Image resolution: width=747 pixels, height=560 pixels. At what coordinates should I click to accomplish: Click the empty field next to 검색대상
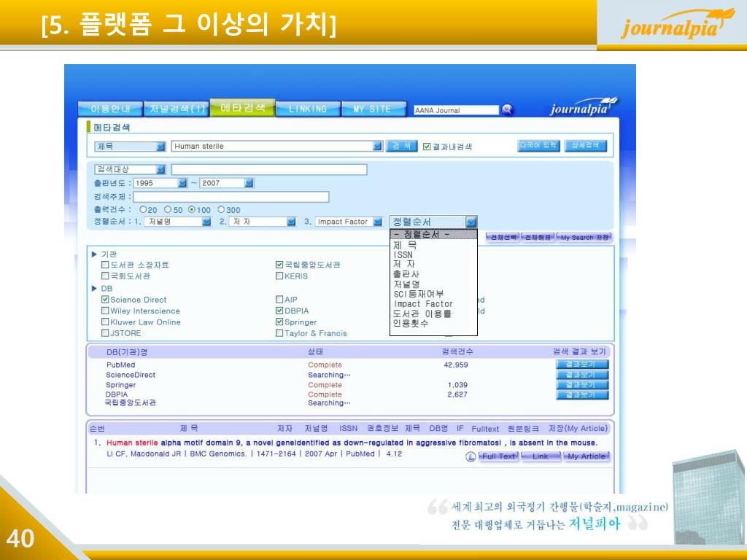269,169
